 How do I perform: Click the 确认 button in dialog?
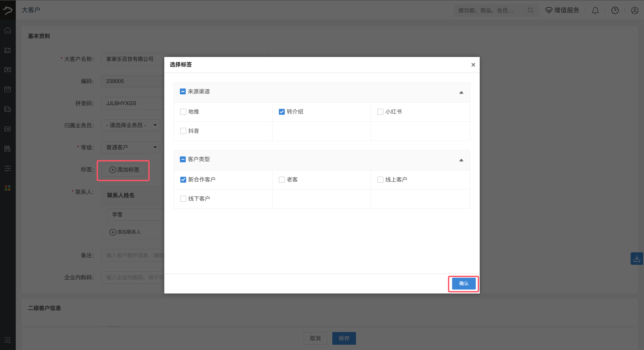464,283
